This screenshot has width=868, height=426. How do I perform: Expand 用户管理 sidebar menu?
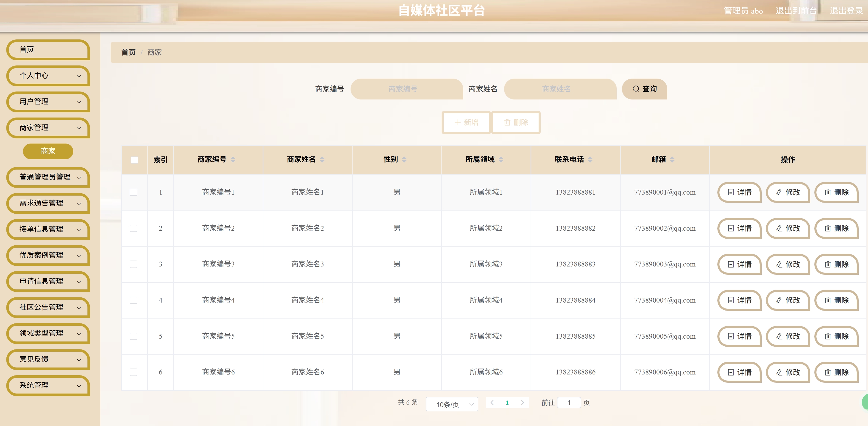click(x=48, y=102)
